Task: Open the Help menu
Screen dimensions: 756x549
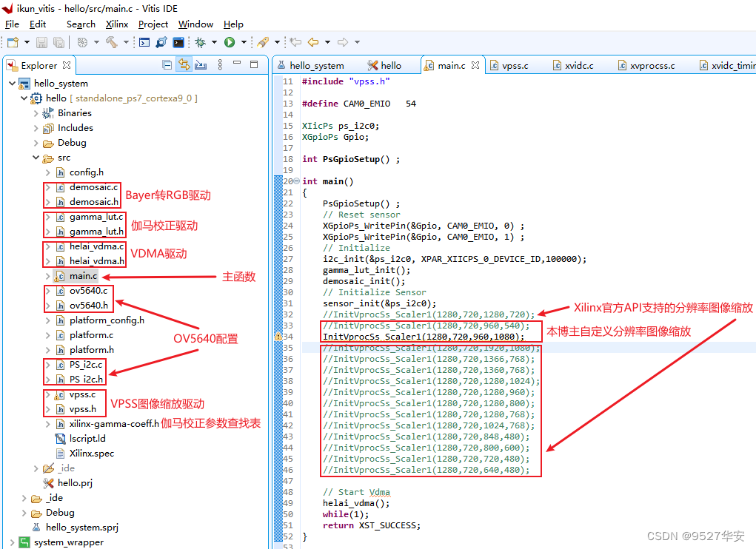Action: [233, 24]
